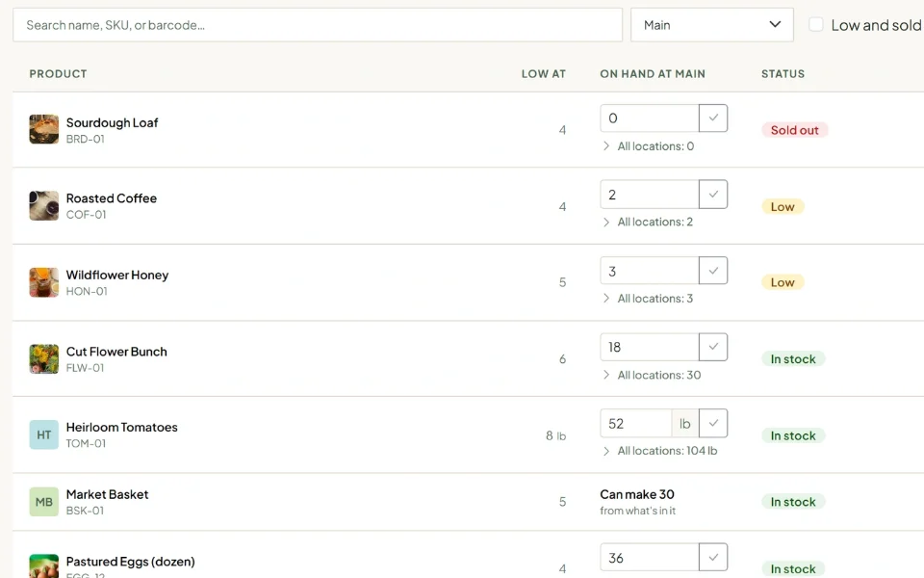The image size is (924, 578).
Task: Click the STATUS column header
Action: tap(783, 74)
